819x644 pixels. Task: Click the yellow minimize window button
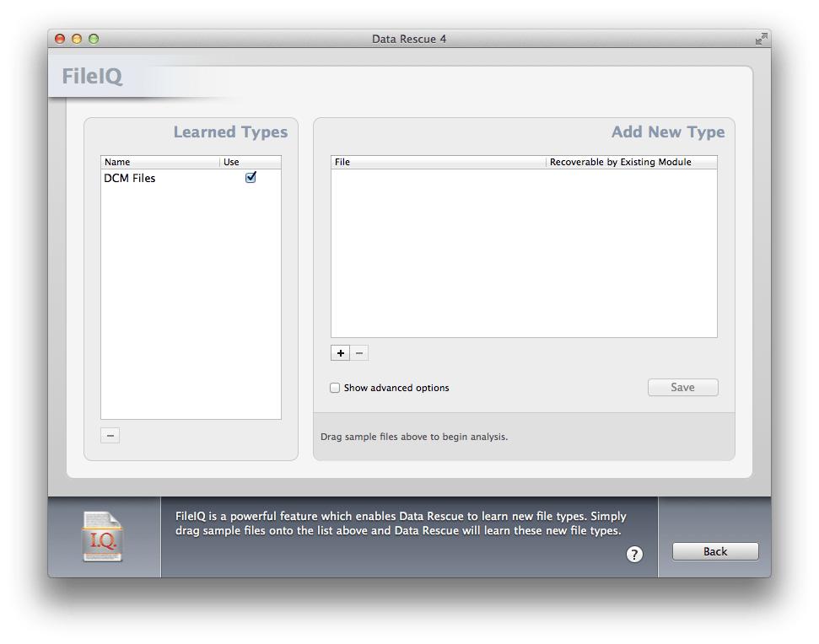[76, 39]
